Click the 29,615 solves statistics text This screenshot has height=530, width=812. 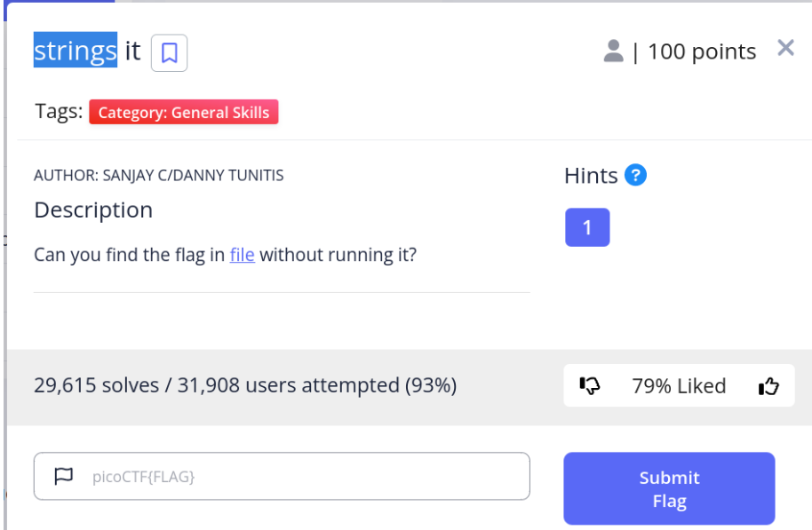click(x=245, y=385)
